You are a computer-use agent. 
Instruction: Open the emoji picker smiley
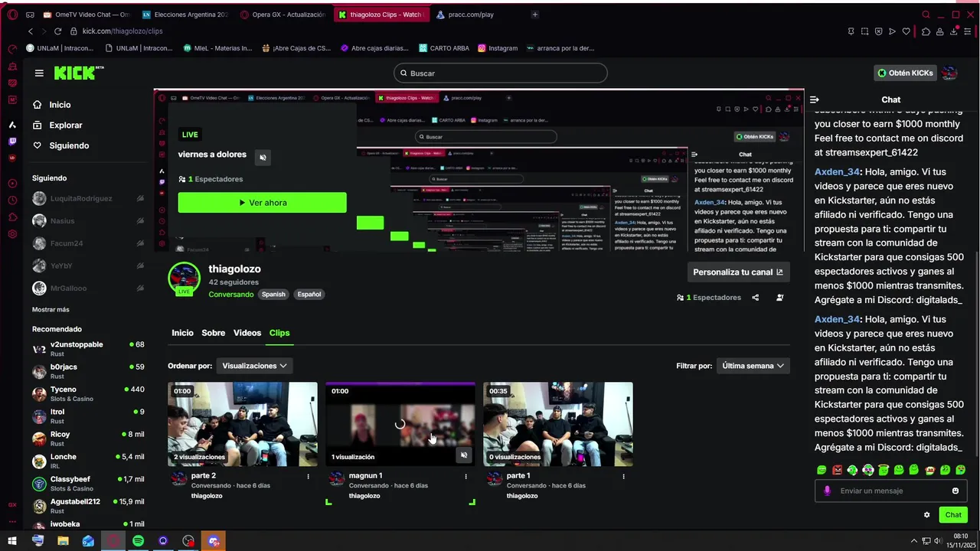(x=955, y=491)
